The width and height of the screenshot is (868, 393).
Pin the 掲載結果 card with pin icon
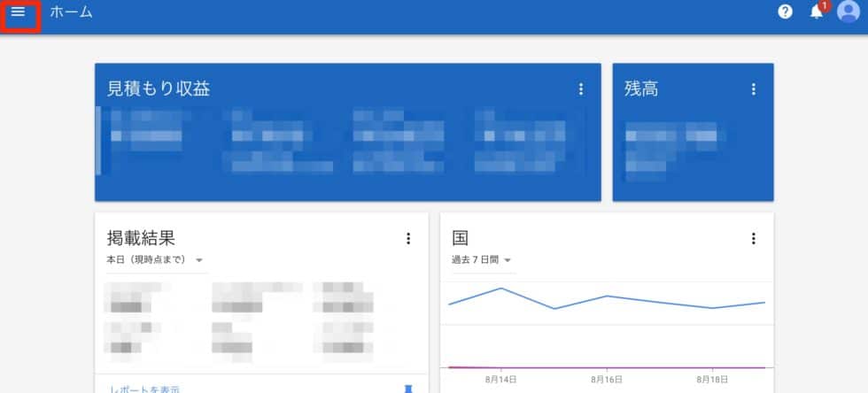pos(408,389)
